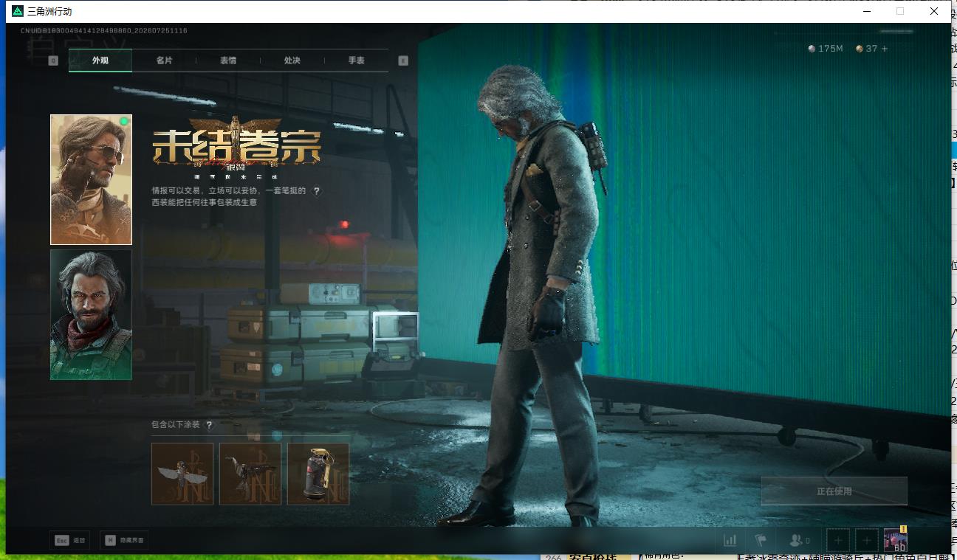Click the 三角洲行动 app icon in title bar
The height and width of the screenshot is (560, 957).
pos(18,11)
